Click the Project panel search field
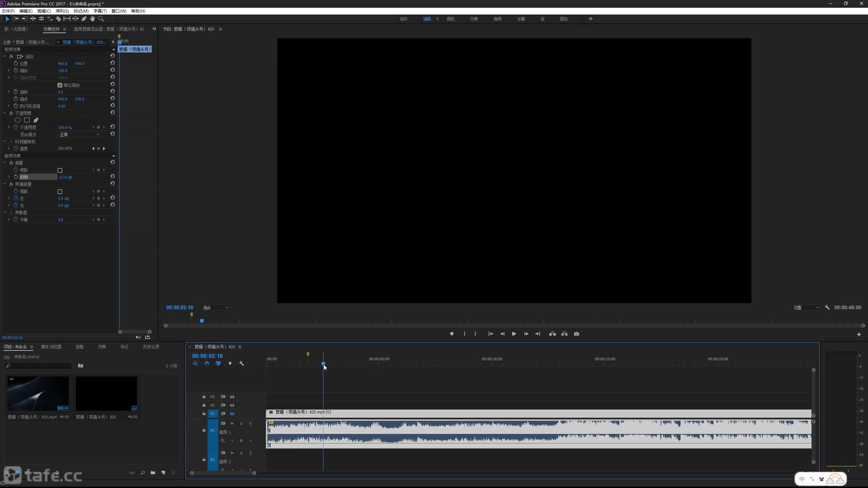 pyautogui.click(x=38, y=366)
